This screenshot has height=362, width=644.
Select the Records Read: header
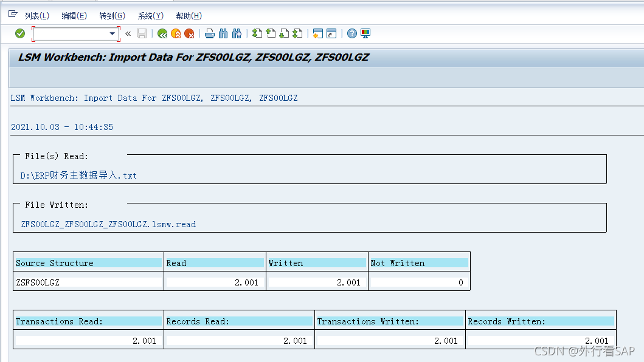click(x=239, y=321)
